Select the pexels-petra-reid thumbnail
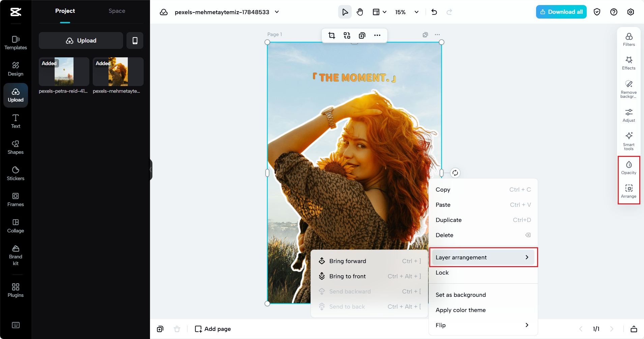The height and width of the screenshot is (339, 644). (64, 72)
